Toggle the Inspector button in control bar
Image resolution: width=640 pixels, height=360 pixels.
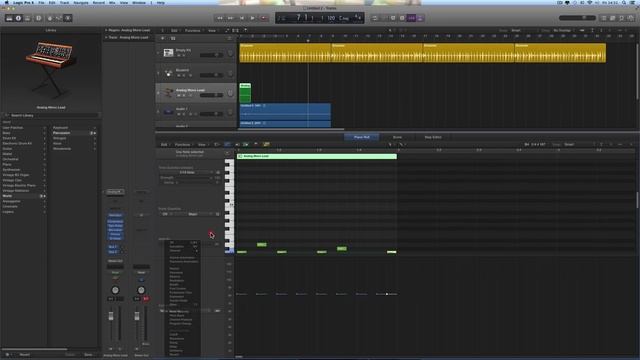[x=18, y=18]
